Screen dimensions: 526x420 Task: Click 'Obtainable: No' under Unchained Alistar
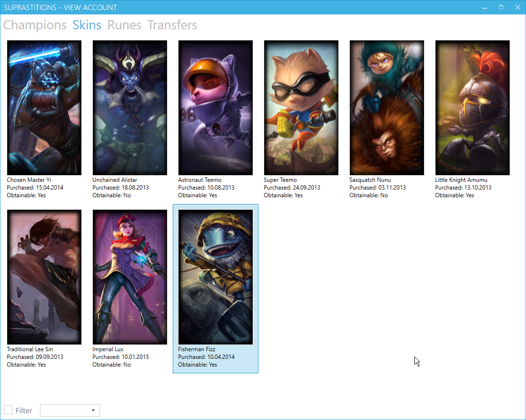coord(112,195)
